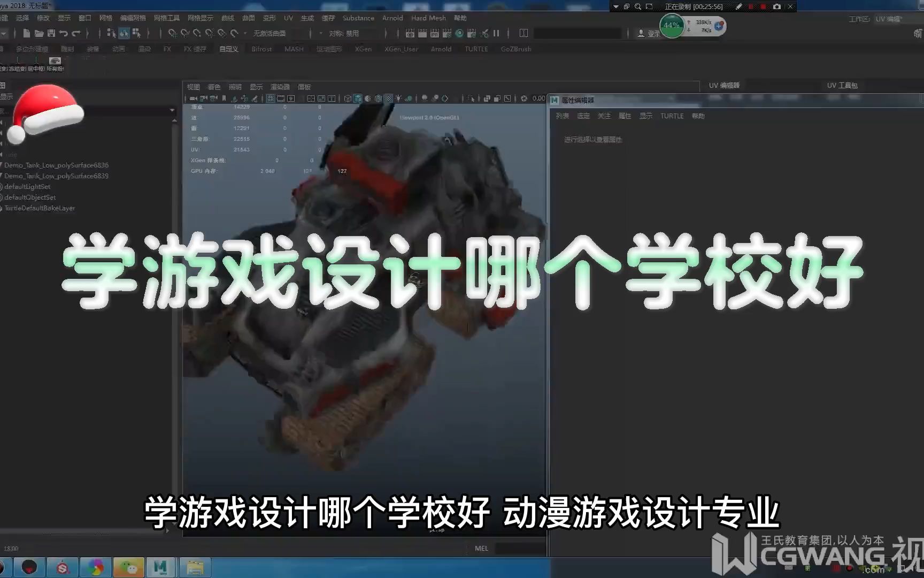
Task: Click the Render Current Frame clapper icon
Action: point(422,33)
